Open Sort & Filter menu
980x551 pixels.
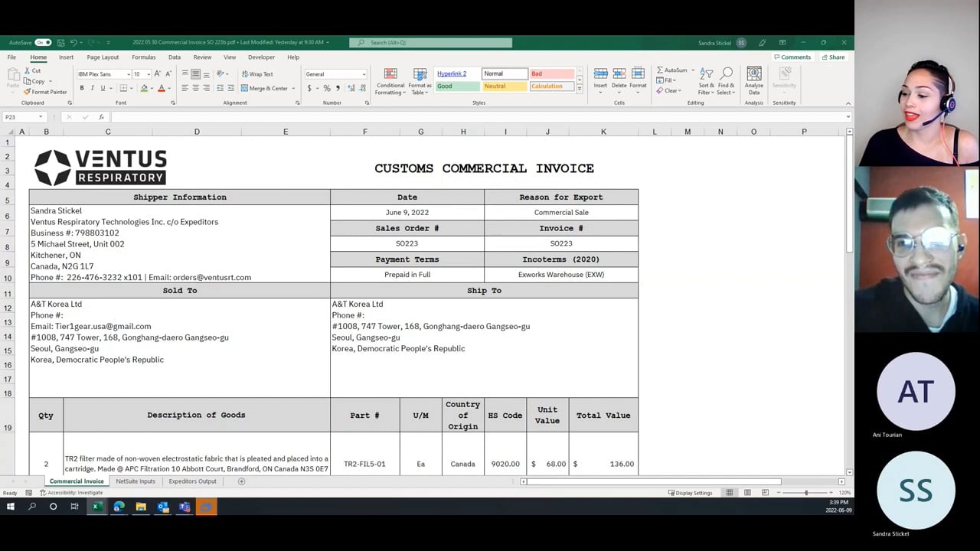coord(706,82)
